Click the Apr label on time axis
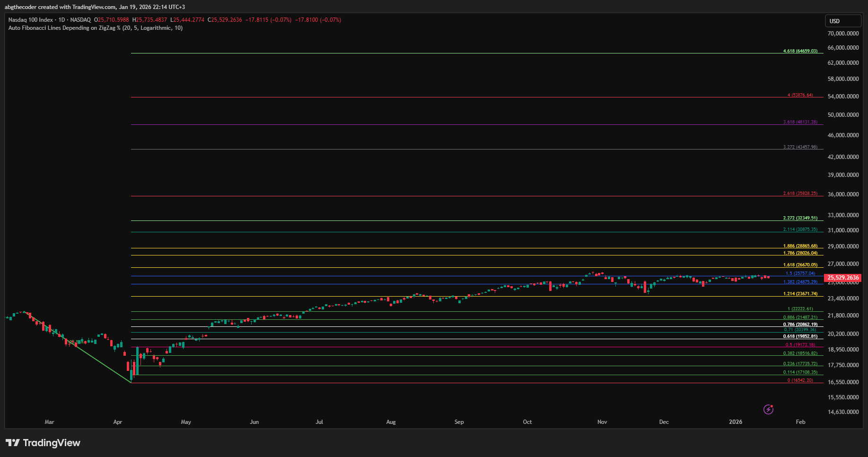 (118, 422)
